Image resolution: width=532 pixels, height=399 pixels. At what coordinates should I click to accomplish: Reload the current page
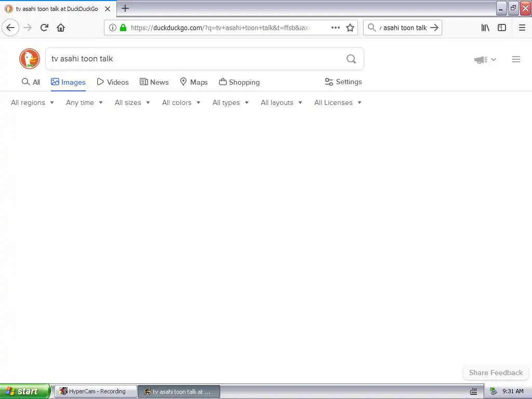pyautogui.click(x=44, y=28)
